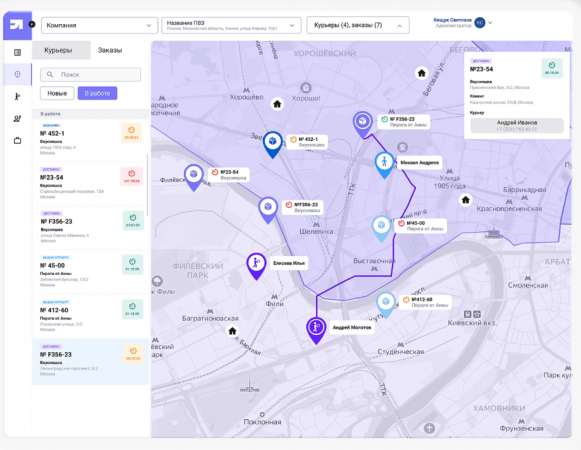The image size is (581, 450).
Task: Switch to the Курьеры tab
Action: click(58, 50)
